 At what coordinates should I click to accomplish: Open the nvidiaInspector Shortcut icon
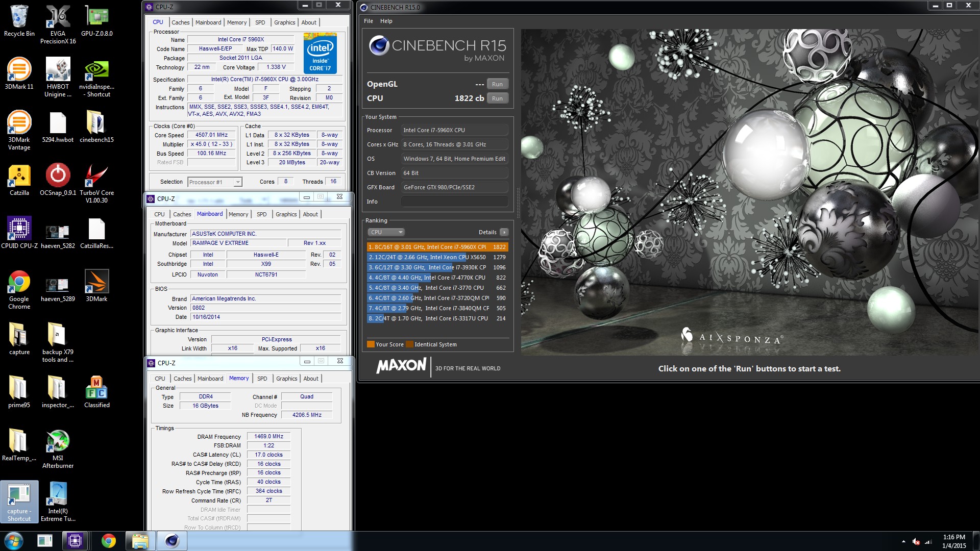coord(96,78)
